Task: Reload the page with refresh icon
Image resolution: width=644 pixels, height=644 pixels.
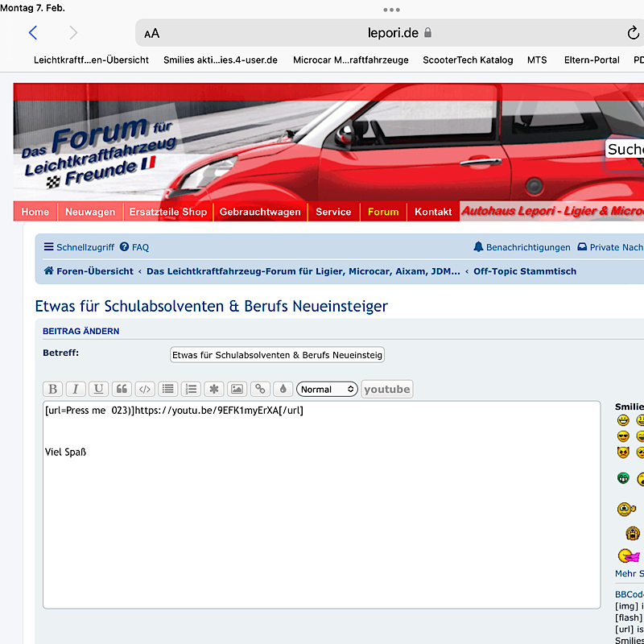Action: tap(633, 33)
